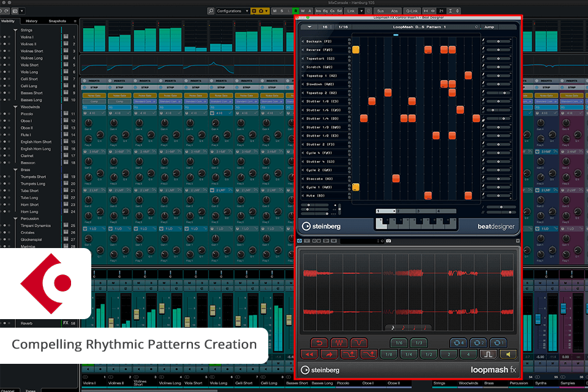The width and height of the screenshot is (588, 392).
Task: Activate the Tapestop waveform button in LoopMash FX
Action: (x=338, y=343)
